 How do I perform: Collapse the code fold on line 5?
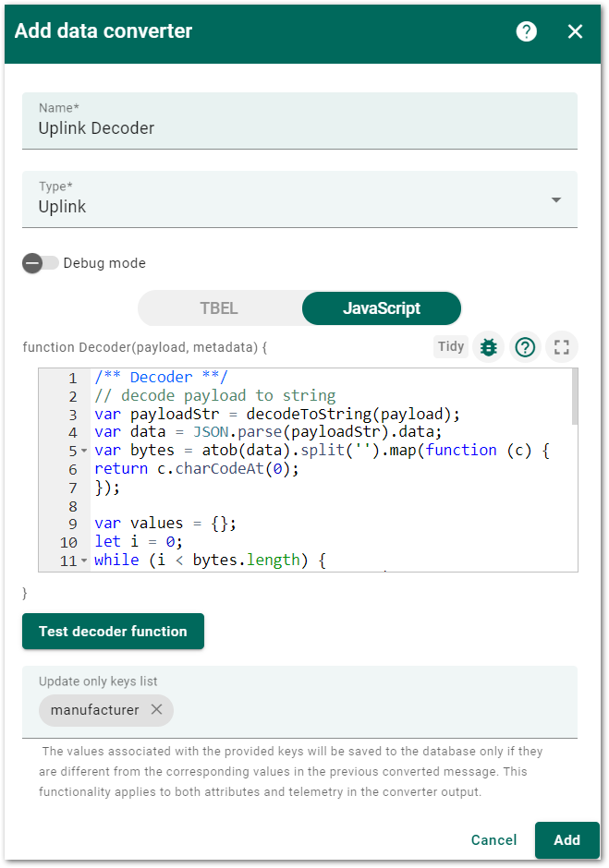84,451
